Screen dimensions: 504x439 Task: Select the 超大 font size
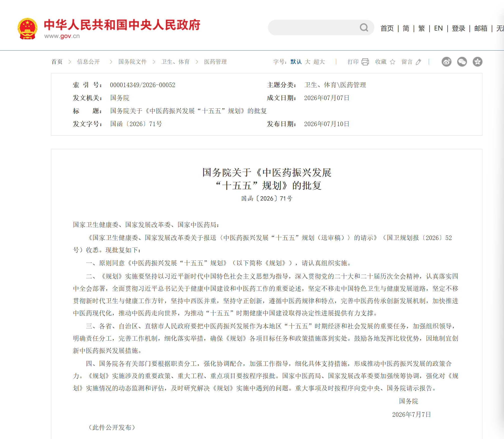point(319,62)
